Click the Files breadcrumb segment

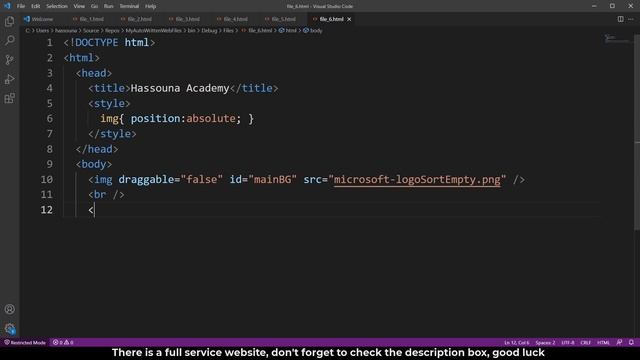pos(228,31)
